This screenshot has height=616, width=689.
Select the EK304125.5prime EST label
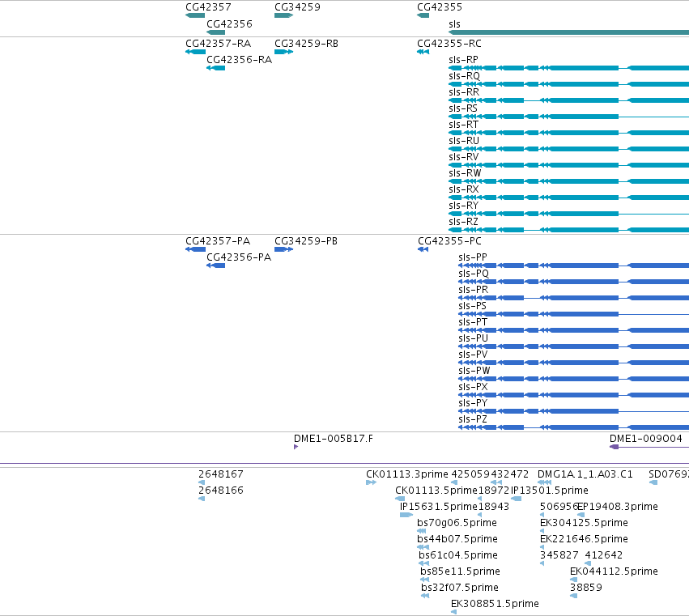[x=584, y=523]
